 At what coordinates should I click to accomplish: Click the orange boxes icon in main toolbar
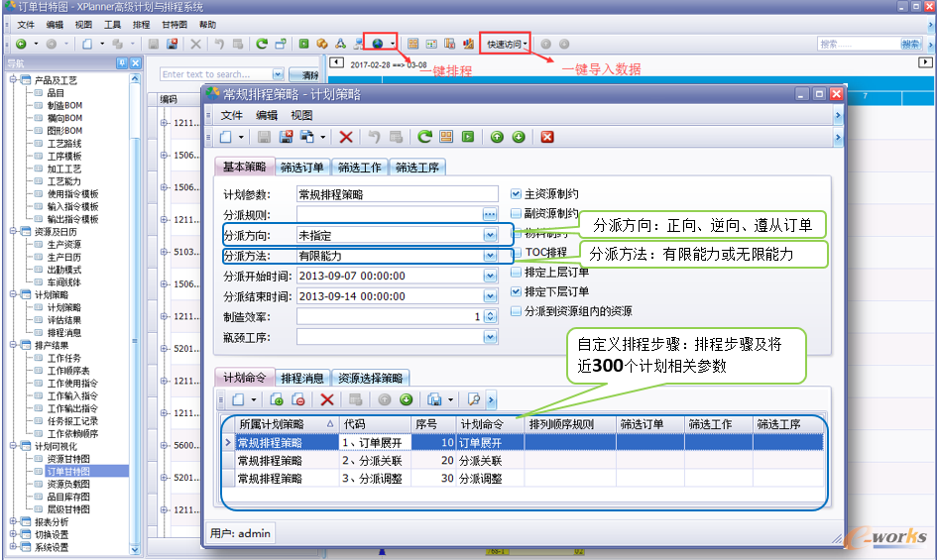[x=322, y=44]
